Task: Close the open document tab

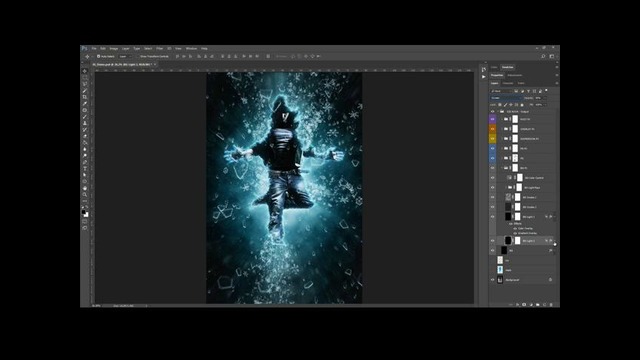Action: [155, 64]
